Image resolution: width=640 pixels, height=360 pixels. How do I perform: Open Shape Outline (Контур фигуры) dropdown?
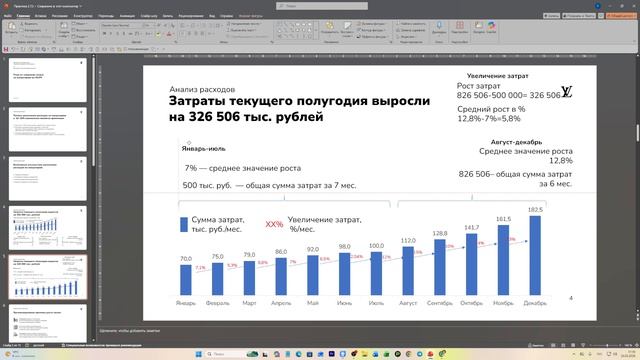(371, 30)
